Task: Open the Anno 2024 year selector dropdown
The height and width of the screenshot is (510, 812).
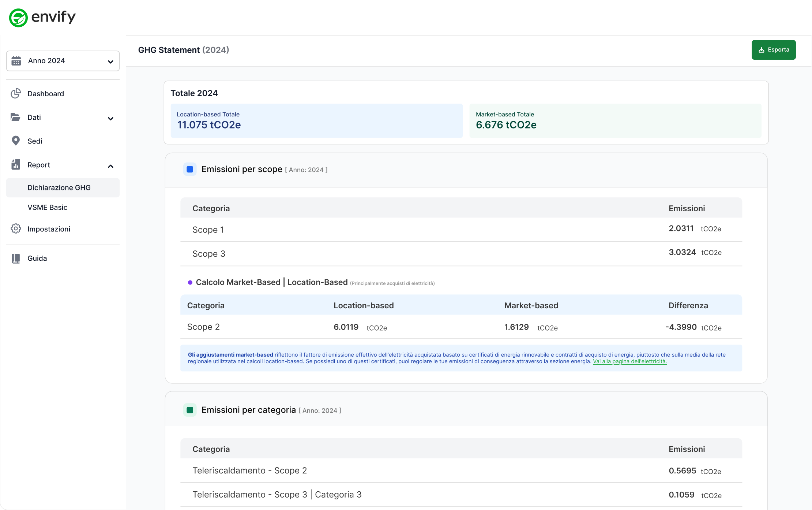Action: click(63, 61)
